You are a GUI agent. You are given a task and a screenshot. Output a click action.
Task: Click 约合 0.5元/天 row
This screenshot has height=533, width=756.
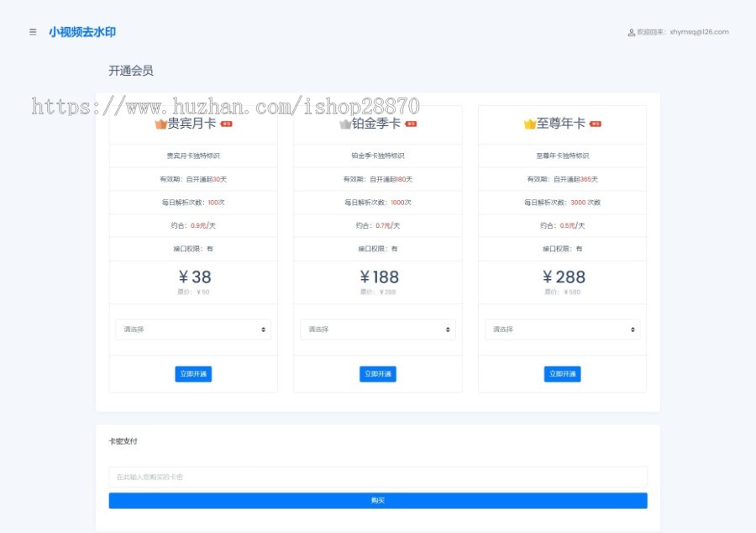[x=563, y=225]
